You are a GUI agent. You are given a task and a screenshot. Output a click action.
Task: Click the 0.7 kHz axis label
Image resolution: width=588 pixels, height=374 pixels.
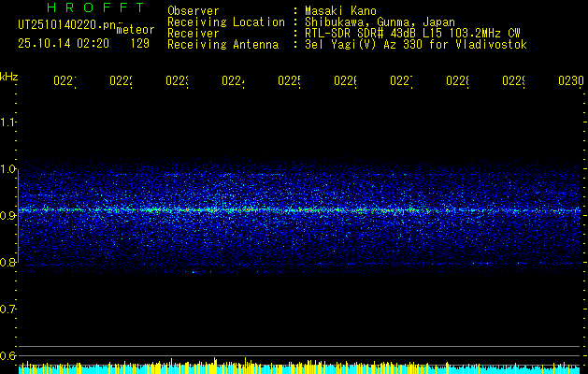point(7,309)
